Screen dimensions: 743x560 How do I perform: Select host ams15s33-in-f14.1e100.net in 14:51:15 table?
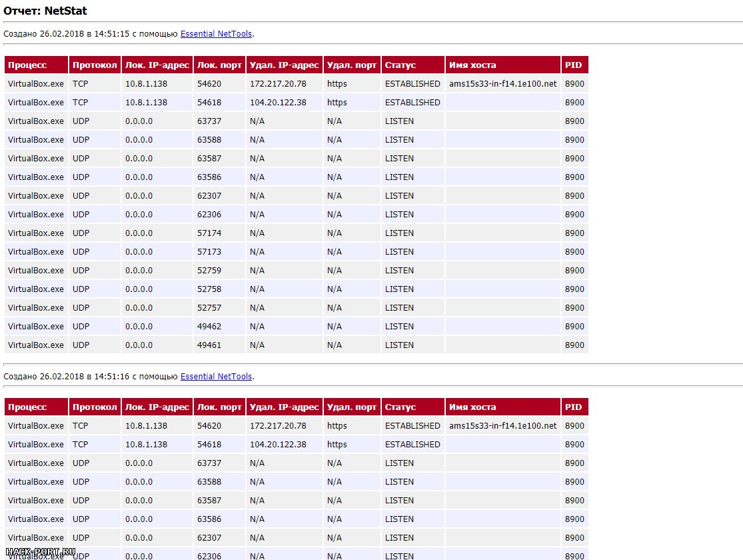(x=502, y=83)
